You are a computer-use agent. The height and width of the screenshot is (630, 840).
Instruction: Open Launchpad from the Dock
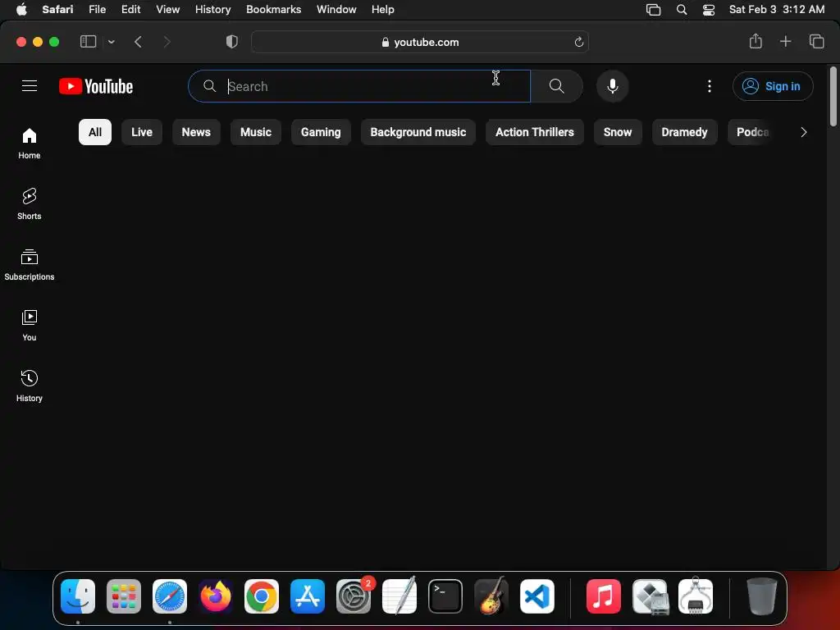coord(124,596)
